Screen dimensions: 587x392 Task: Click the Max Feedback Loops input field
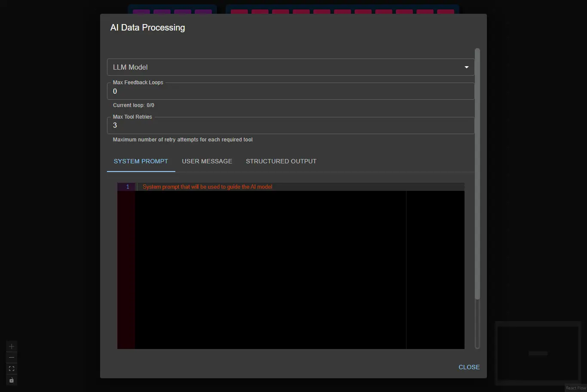click(x=290, y=91)
